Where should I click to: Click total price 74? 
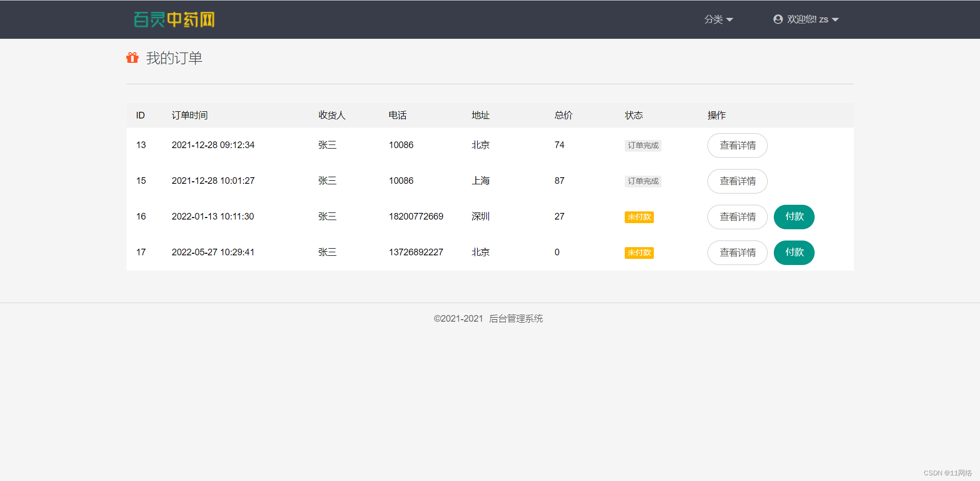tap(559, 145)
